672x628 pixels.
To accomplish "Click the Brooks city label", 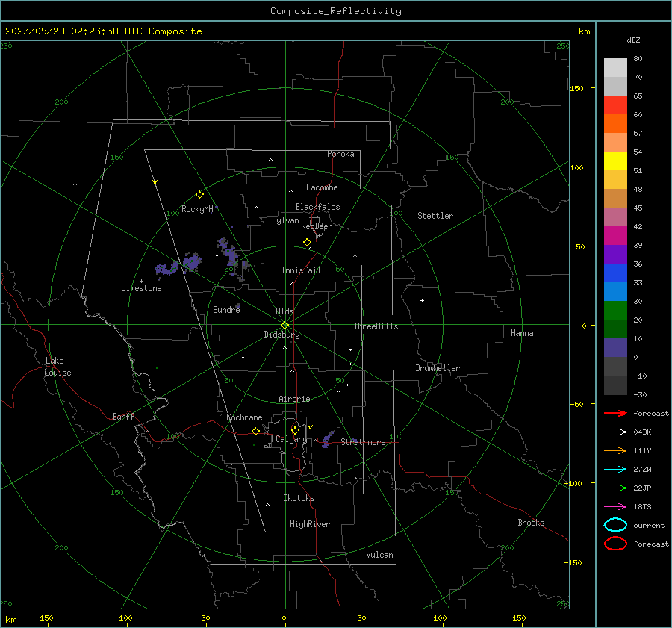I will pyautogui.click(x=531, y=523).
